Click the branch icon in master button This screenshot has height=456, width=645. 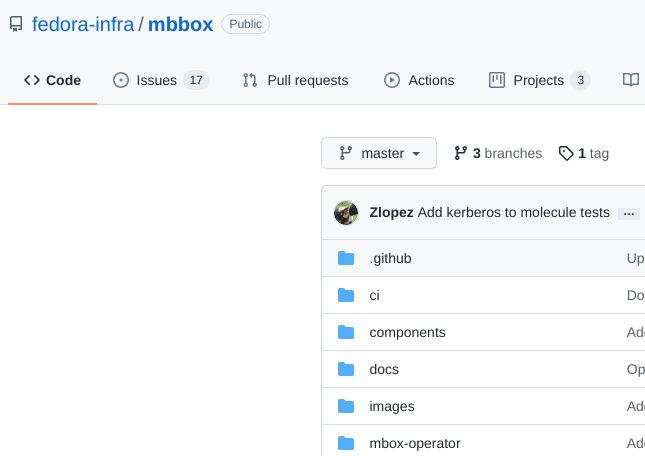coord(346,153)
